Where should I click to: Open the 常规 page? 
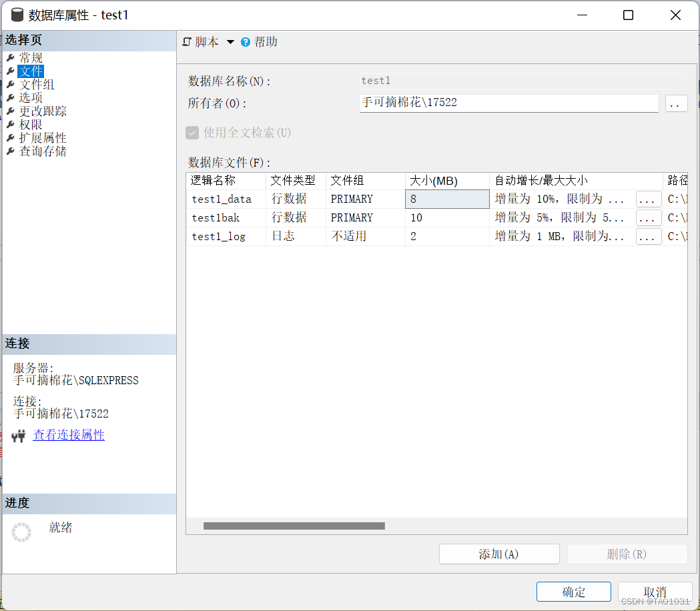[x=30, y=57]
